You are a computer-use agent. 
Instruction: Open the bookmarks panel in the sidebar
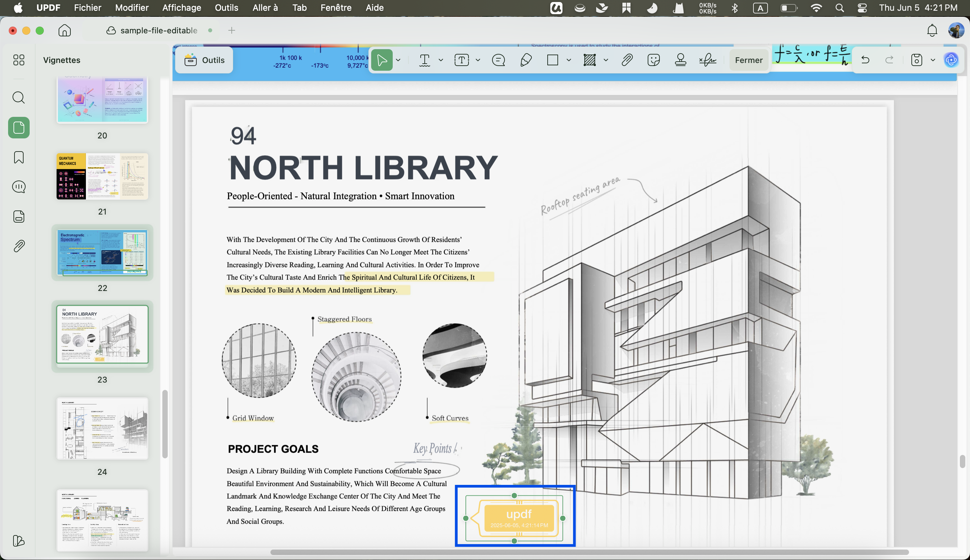(x=19, y=157)
